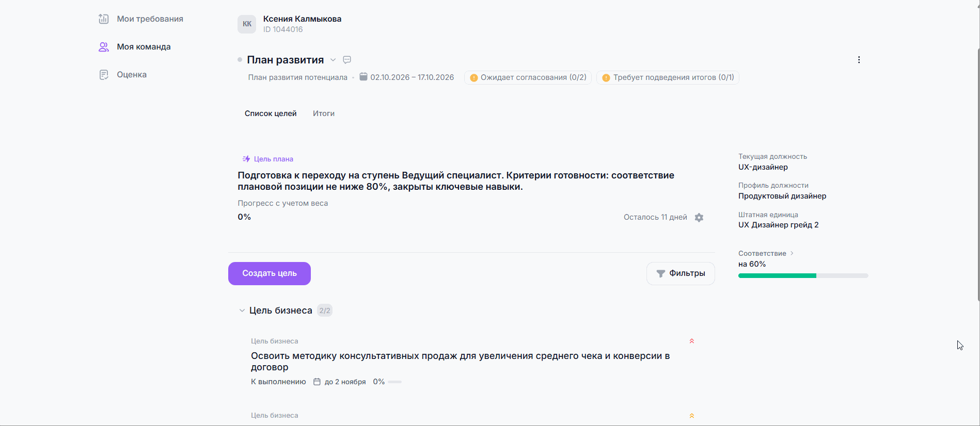Viewport: 980px width, 426px height.
Task: Click calendar icon near до 2 ноября
Action: 317,382
